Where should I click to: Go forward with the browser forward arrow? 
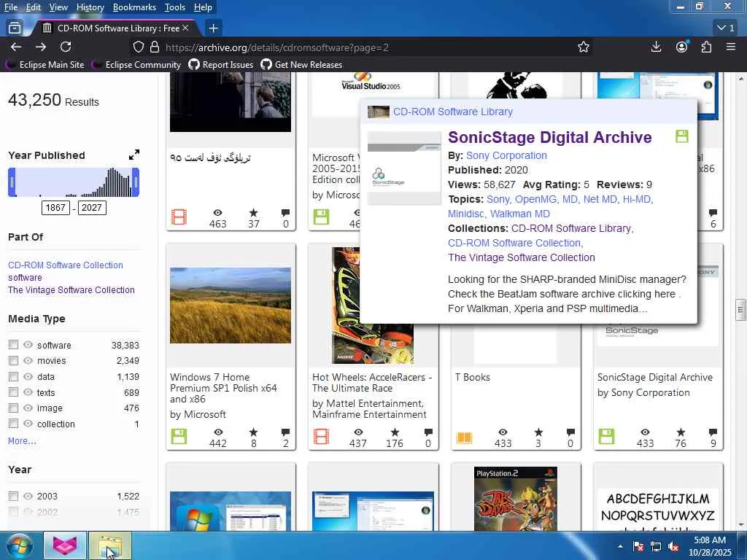coord(41,47)
